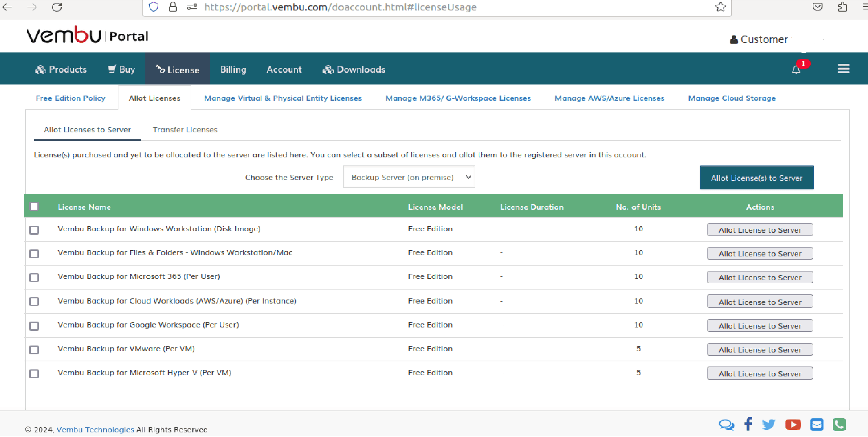The height and width of the screenshot is (437, 868).
Task: Open Manage Virtual & Physical Entity Licenses tab
Action: 283,98
